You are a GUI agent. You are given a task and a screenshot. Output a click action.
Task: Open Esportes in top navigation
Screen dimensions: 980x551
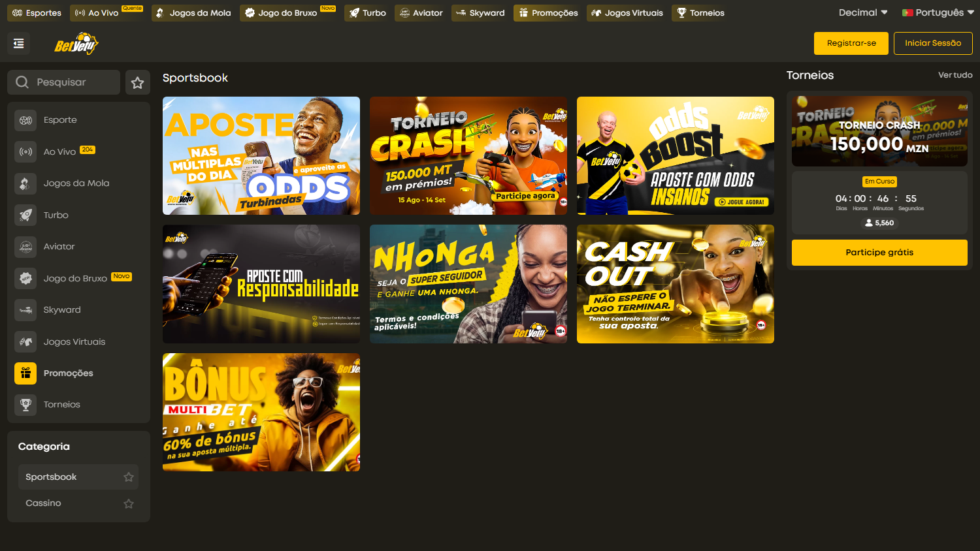tap(37, 13)
